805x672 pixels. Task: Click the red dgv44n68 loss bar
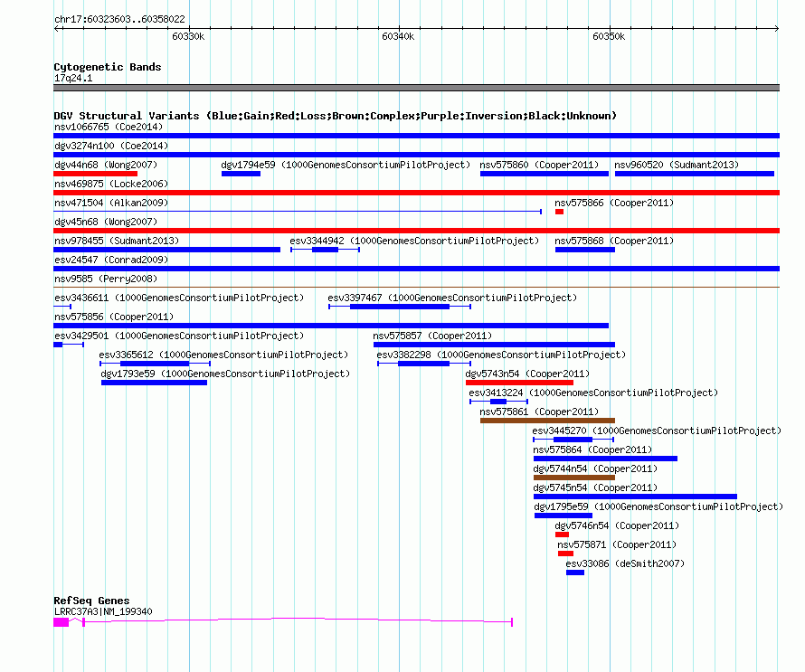tap(96, 174)
